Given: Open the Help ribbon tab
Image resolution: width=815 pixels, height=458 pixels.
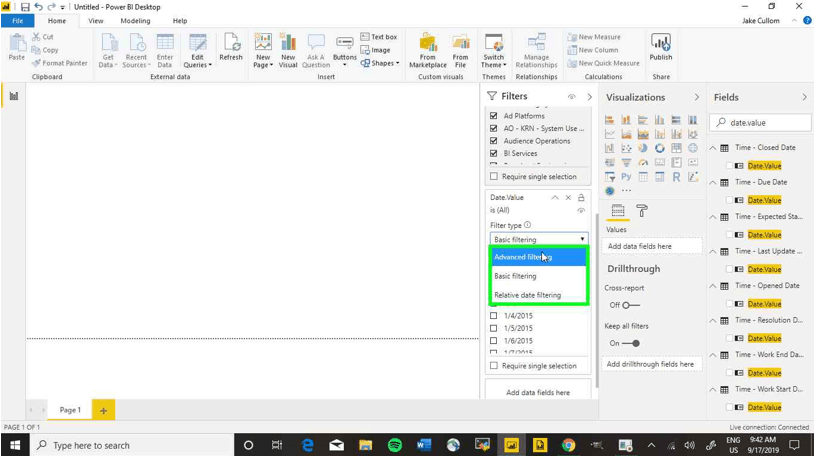Looking at the screenshot, I should coord(180,21).
